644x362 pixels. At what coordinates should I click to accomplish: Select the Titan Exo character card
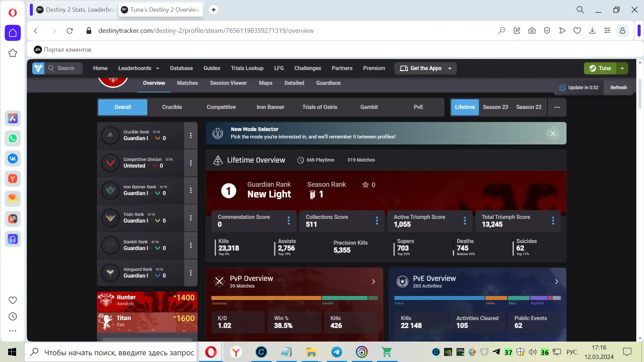[147, 322]
